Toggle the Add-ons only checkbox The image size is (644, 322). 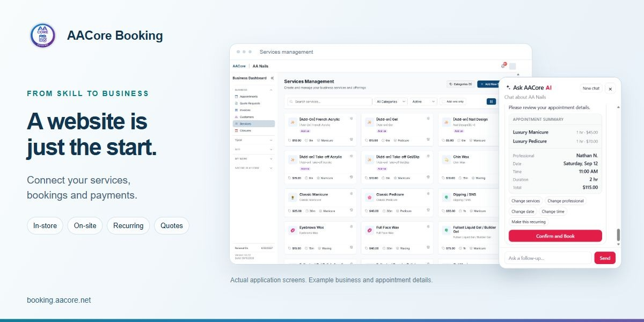pyautogui.click(x=444, y=101)
